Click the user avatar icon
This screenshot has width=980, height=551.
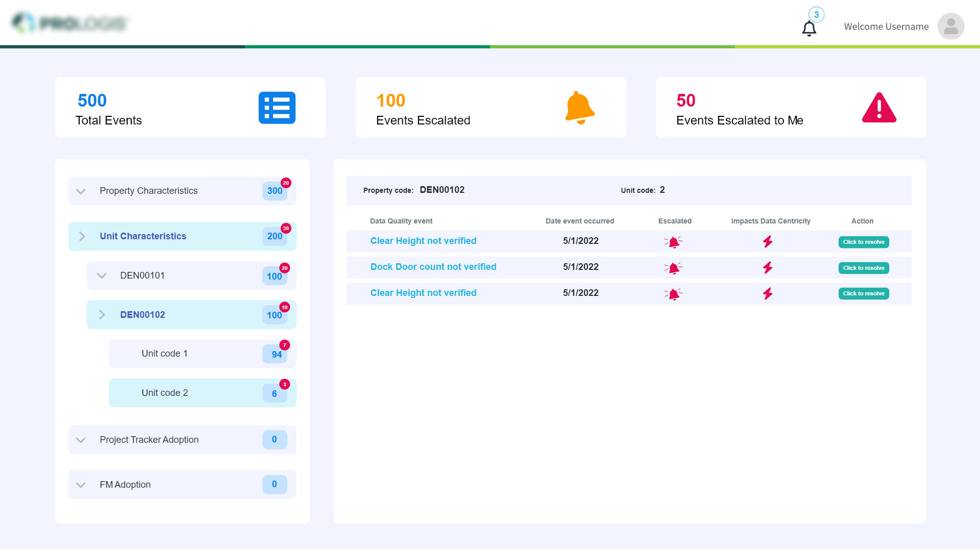(950, 27)
